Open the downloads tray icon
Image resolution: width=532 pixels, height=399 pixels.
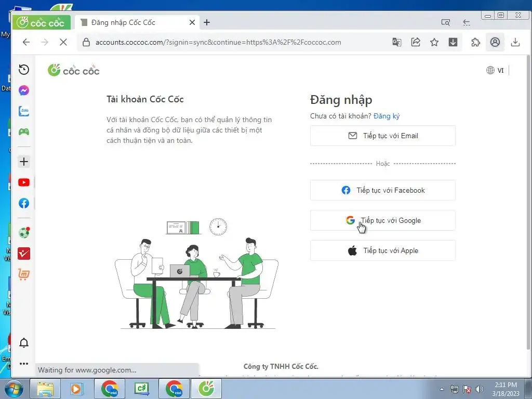515,42
